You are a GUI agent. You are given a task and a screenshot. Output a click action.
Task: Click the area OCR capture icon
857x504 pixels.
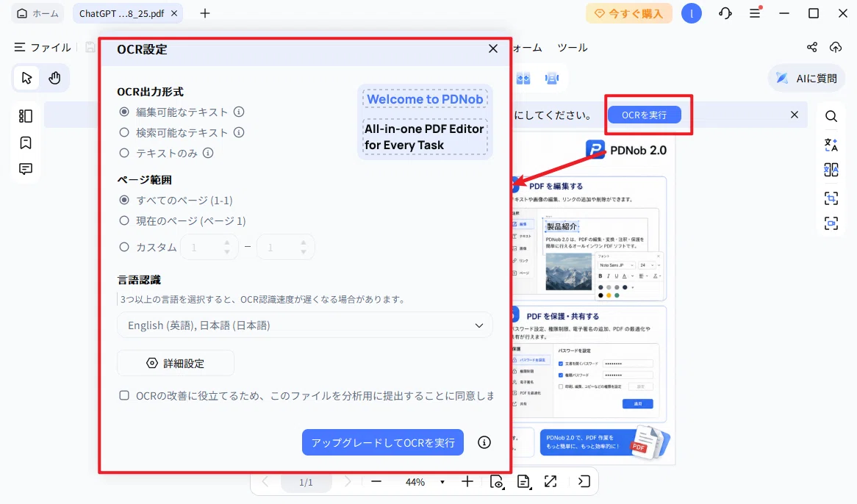(831, 198)
